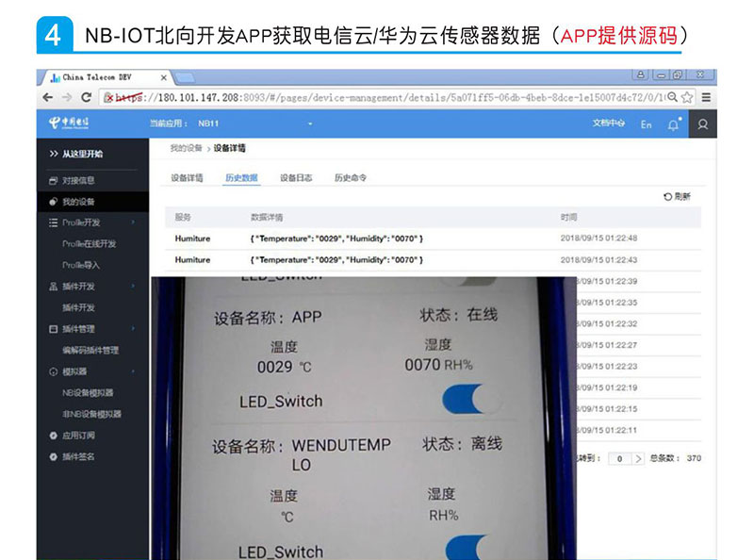Screen dimensions: 754x560
Task: Click the address bar URL
Action: coord(390,98)
